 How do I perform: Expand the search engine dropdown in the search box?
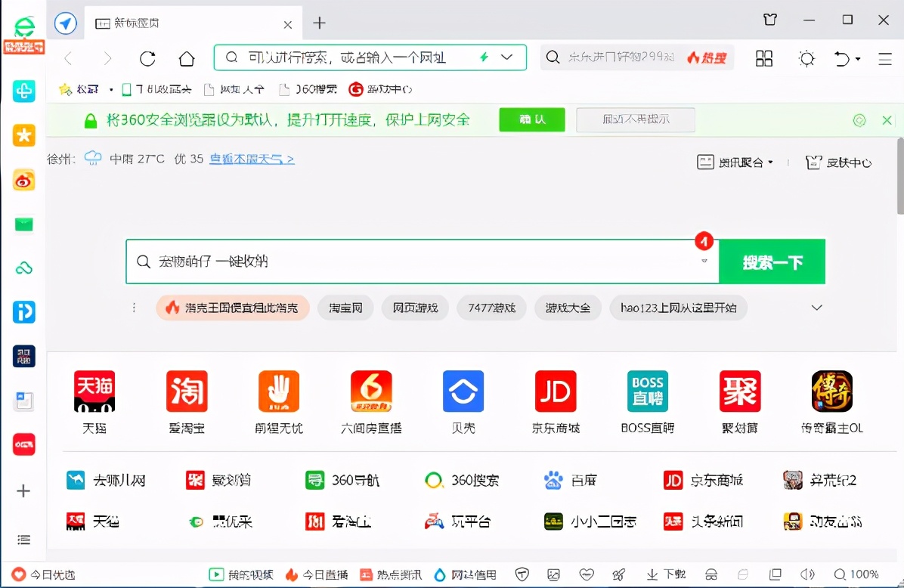[x=704, y=261]
